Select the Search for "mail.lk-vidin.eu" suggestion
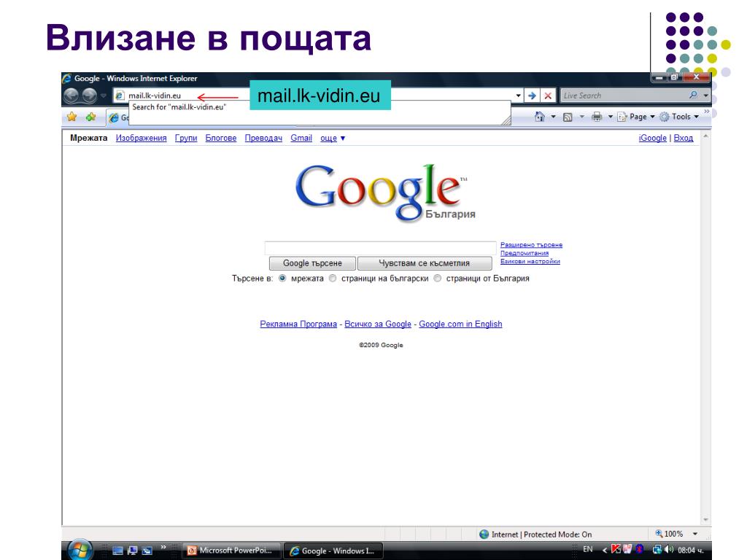747x560 pixels. pos(179,107)
